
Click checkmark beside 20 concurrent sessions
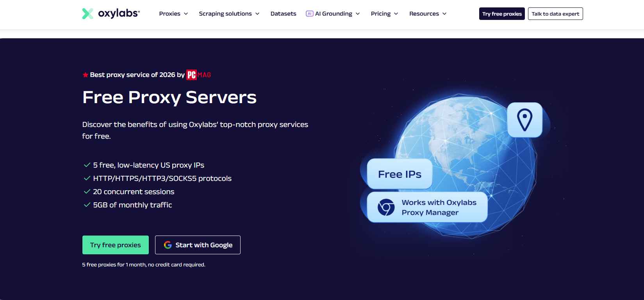pyautogui.click(x=87, y=192)
